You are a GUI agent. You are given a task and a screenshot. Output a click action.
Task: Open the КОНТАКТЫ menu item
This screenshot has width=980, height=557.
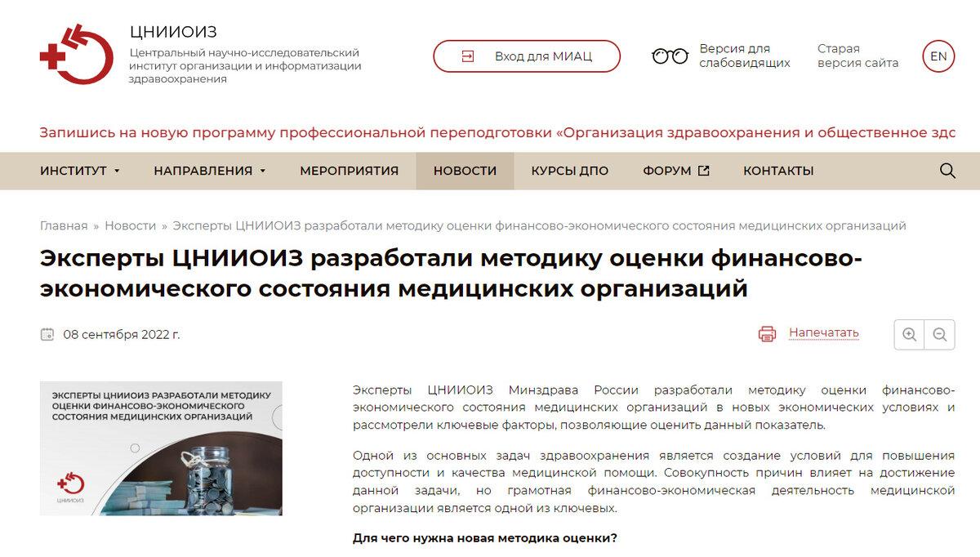click(778, 171)
